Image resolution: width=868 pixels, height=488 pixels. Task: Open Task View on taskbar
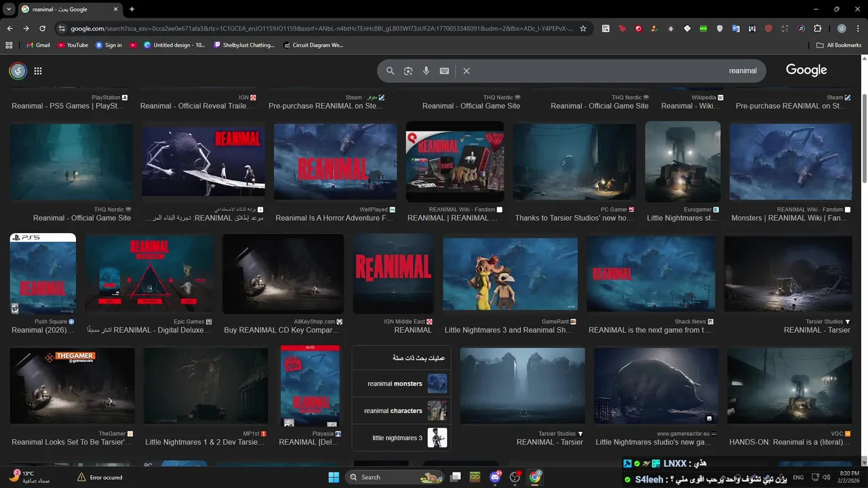455,477
